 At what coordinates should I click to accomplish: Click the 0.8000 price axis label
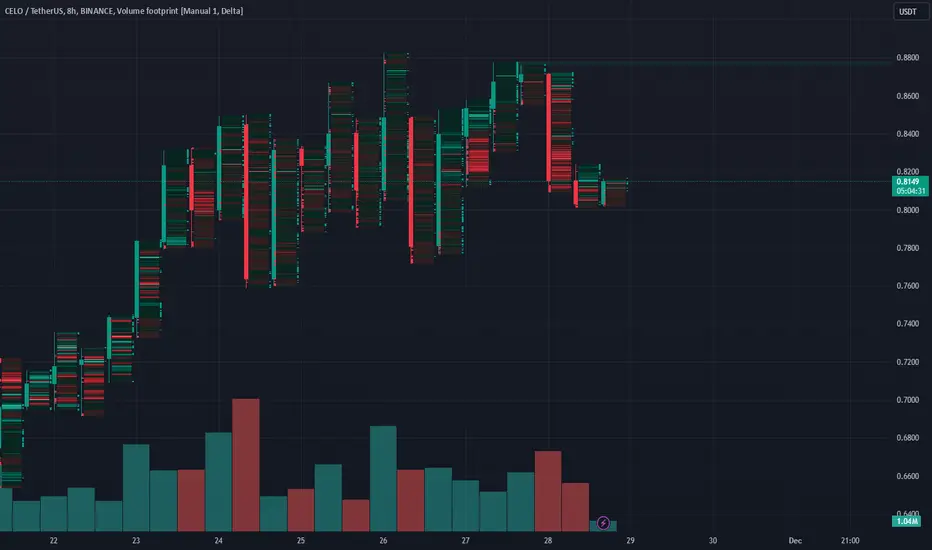[x=908, y=210]
